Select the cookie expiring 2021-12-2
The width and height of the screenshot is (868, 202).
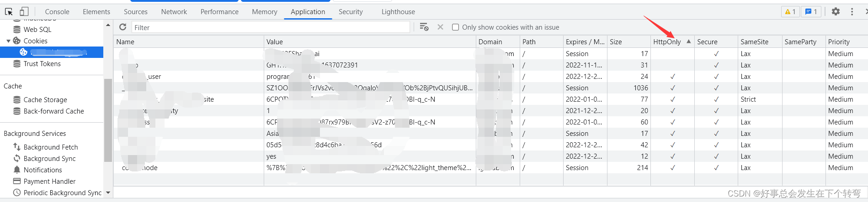pyautogui.click(x=491, y=110)
